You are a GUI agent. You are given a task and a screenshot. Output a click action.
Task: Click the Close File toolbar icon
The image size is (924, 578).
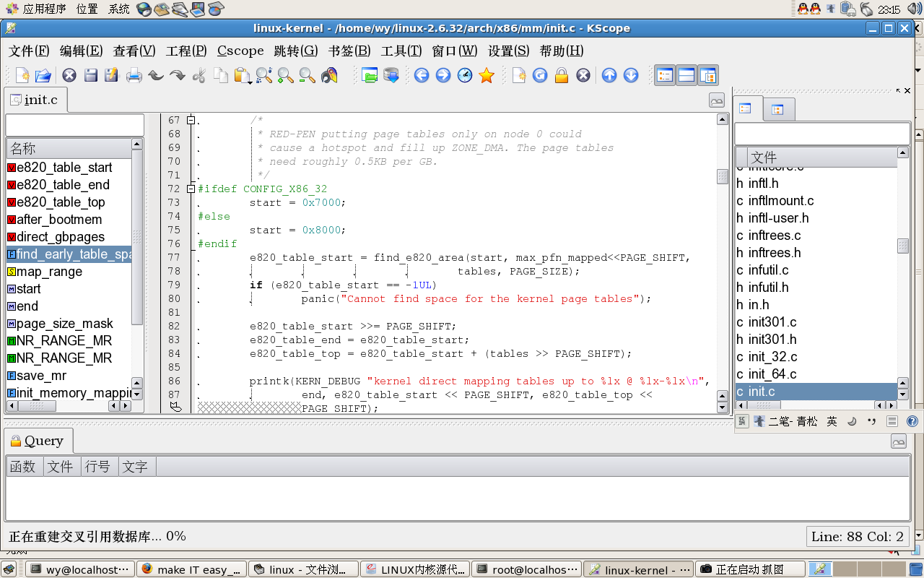pyautogui.click(x=69, y=75)
